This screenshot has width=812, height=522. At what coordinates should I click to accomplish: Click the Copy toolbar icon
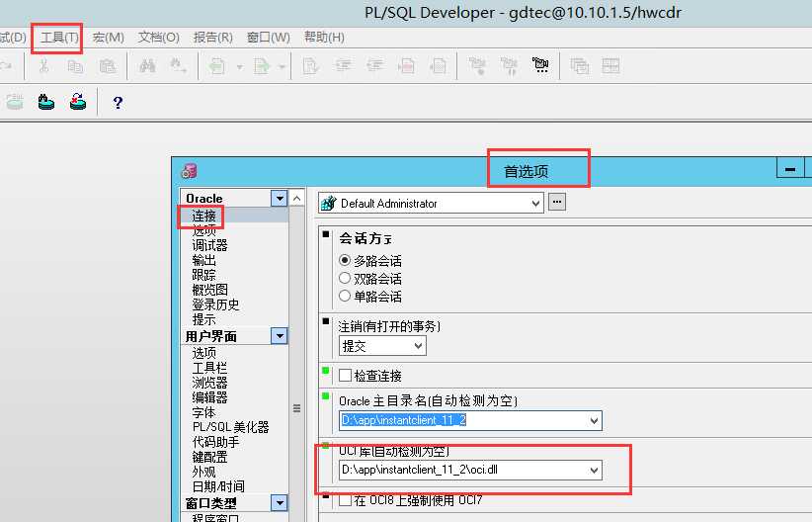pos(76,66)
